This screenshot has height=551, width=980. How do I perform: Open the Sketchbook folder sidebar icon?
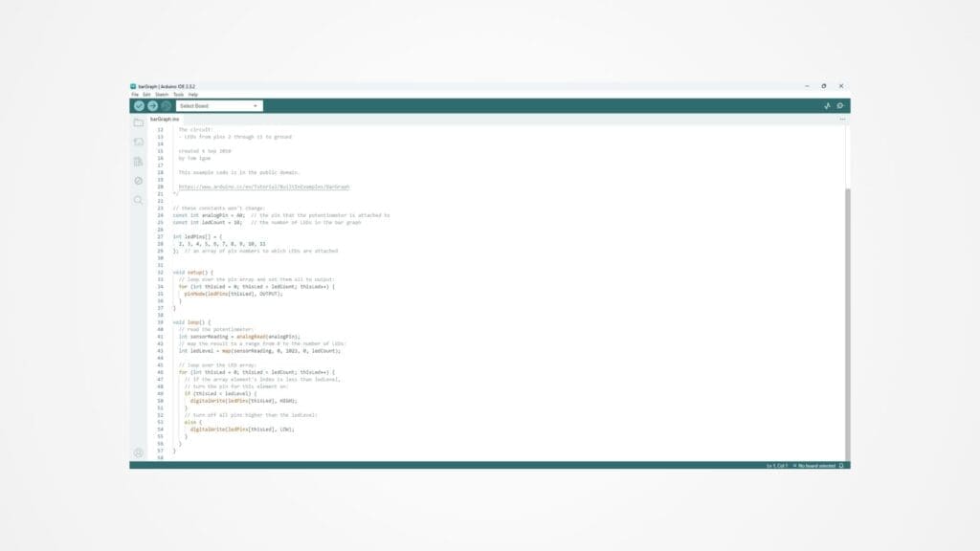[x=139, y=123]
